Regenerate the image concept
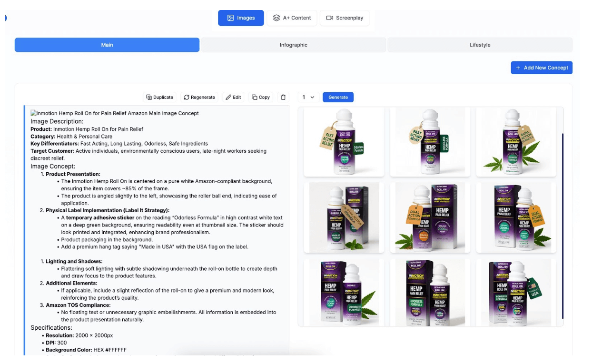Screen dimensions: 592x364 199,97
